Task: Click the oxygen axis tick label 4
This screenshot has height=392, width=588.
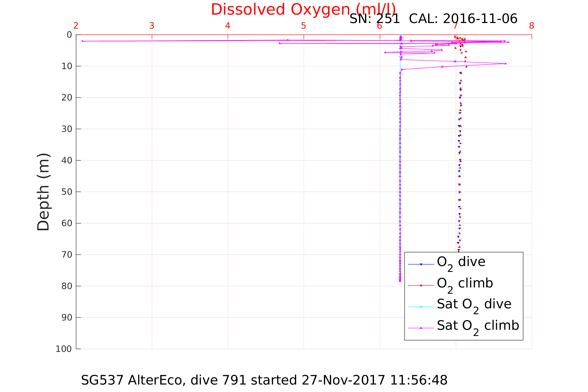Action: [x=228, y=26]
